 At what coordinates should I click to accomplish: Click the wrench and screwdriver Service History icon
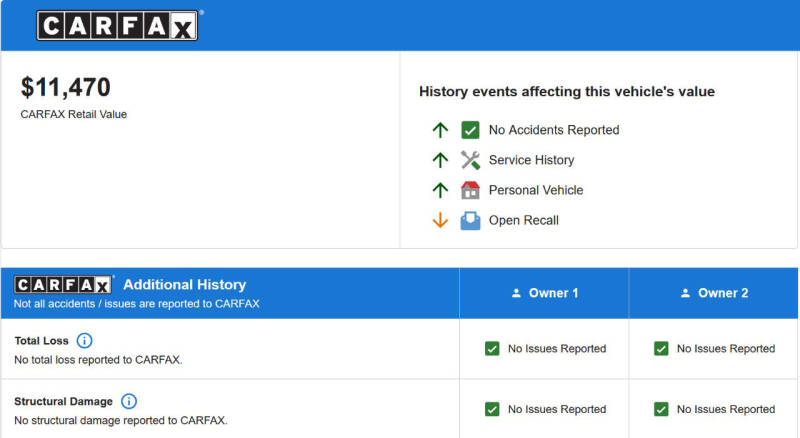(470, 160)
